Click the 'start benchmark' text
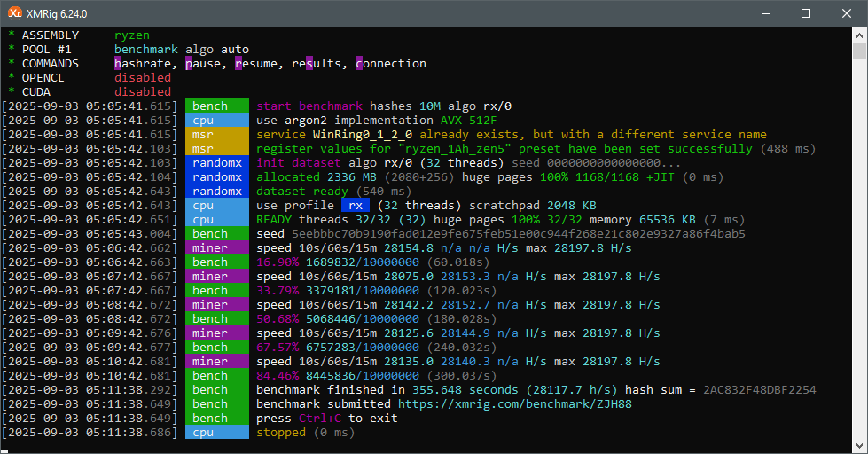868x454 pixels. tap(309, 106)
